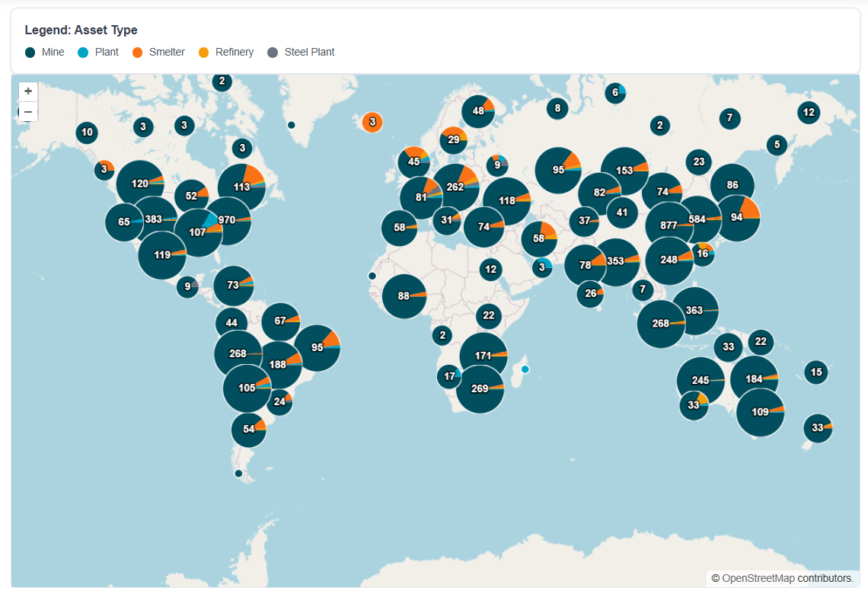
Task: Click the single Plant marker near Madagascar
Action: point(525,369)
